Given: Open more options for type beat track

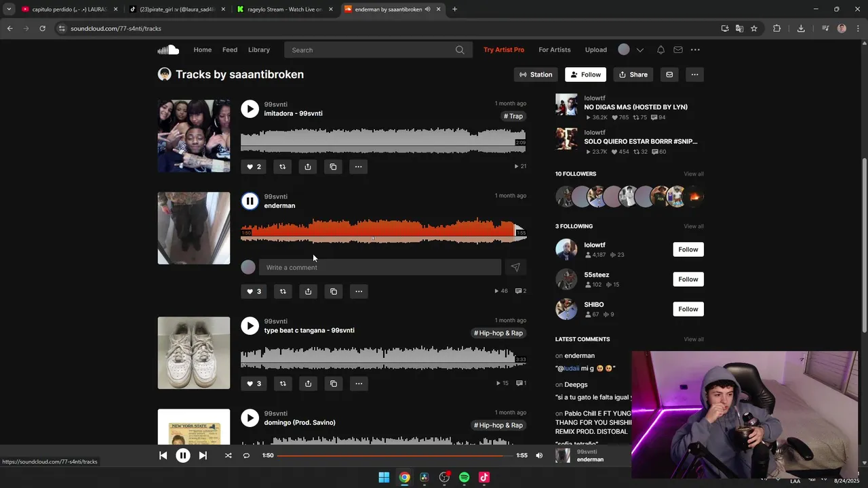Looking at the screenshot, I should click(x=359, y=384).
